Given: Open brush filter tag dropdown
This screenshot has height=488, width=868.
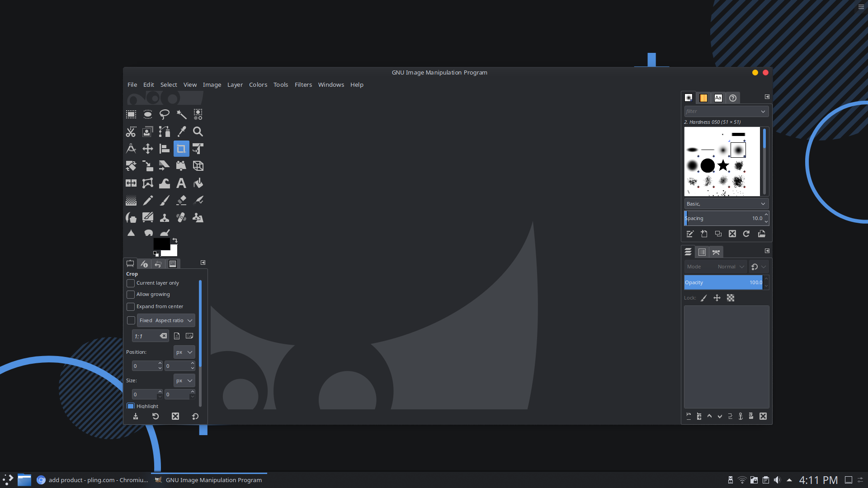Looking at the screenshot, I should (x=763, y=112).
